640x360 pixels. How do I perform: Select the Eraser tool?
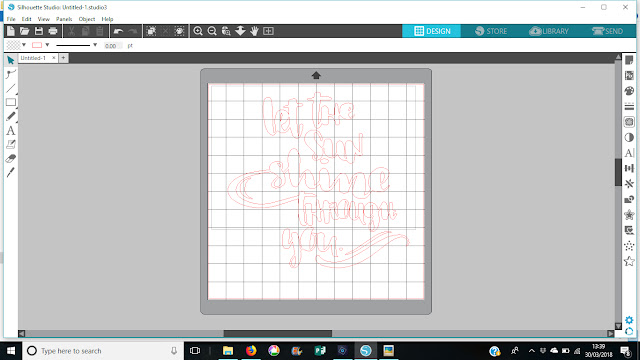(x=11, y=159)
